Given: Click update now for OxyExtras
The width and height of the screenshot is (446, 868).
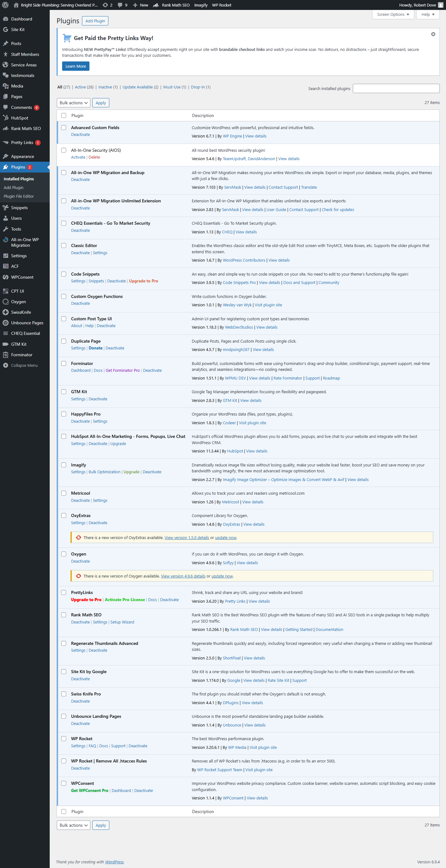Looking at the screenshot, I should 225,538.
